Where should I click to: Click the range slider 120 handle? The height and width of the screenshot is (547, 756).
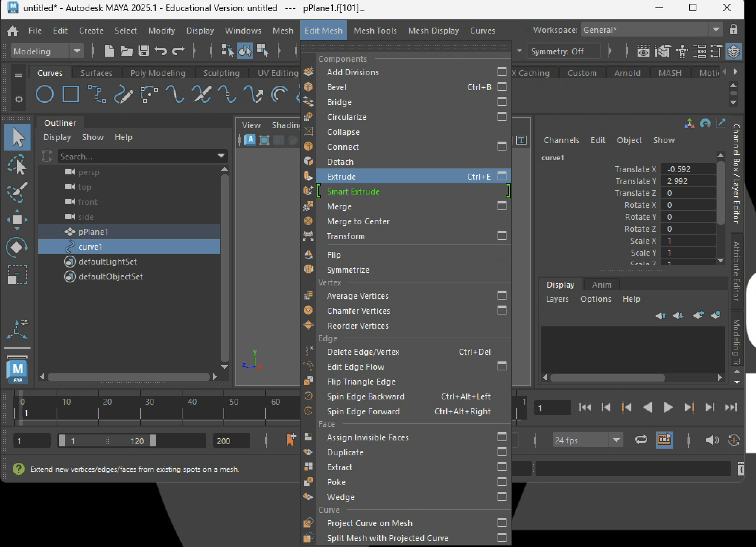pos(153,441)
